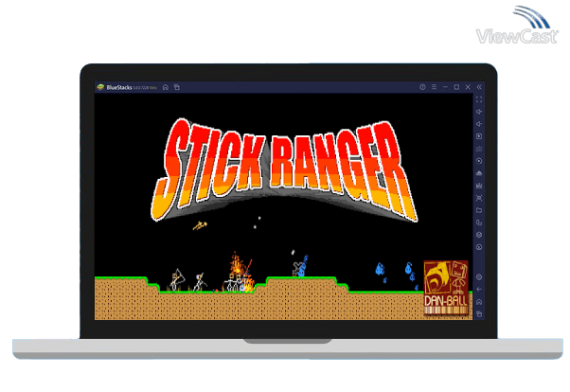Click the play-box icon in the sidebar
This screenshot has width=570, height=392.
pos(479,136)
